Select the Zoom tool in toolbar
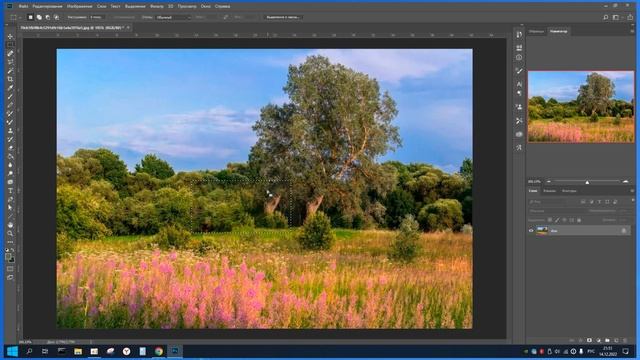This screenshot has width=640, height=360. (10, 233)
